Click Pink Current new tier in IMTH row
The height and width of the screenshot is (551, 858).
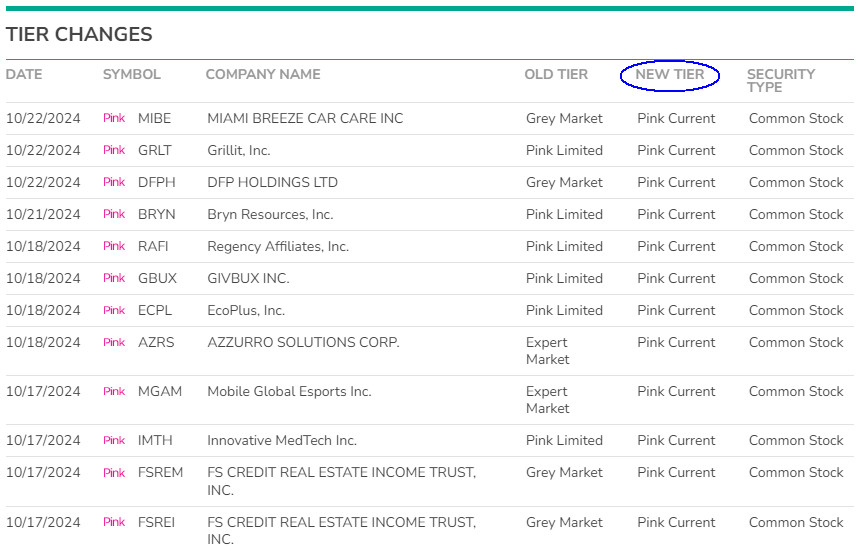676,440
